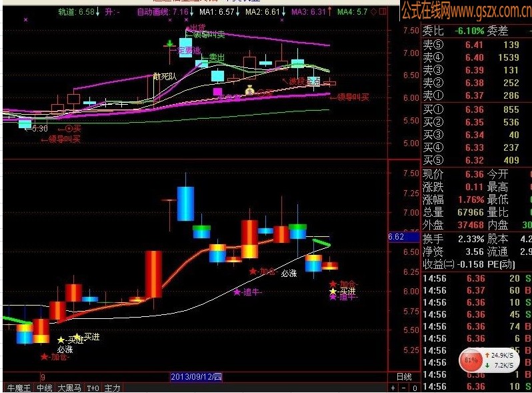Click the 领导叫买 label at right of upper chart
The height and width of the screenshot is (393, 532).
pyautogui.click(x=353, y=97)
